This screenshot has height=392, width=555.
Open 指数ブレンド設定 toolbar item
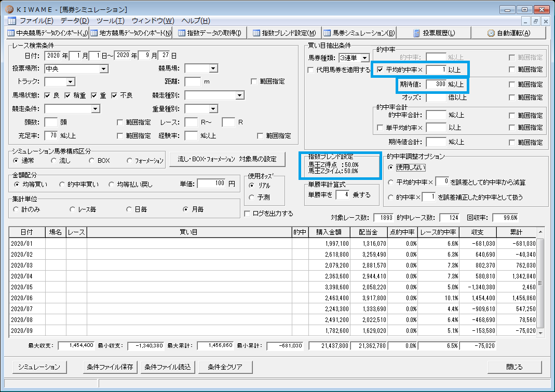click(x=284, y=33)
